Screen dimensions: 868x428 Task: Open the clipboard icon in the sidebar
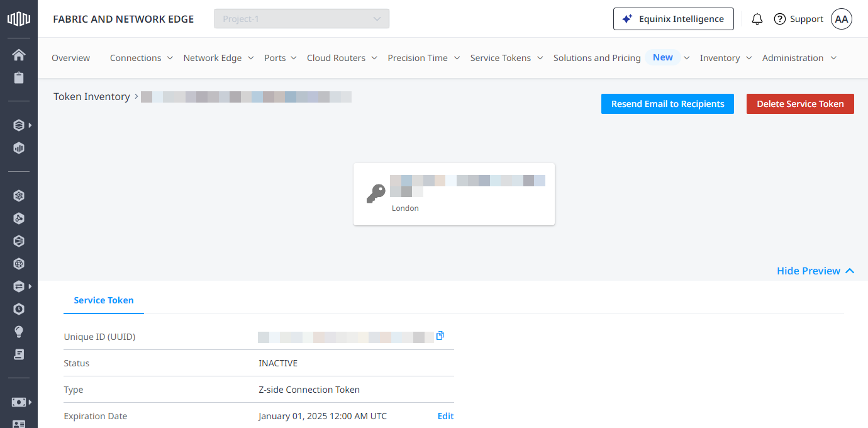click(x=19, y=78)
